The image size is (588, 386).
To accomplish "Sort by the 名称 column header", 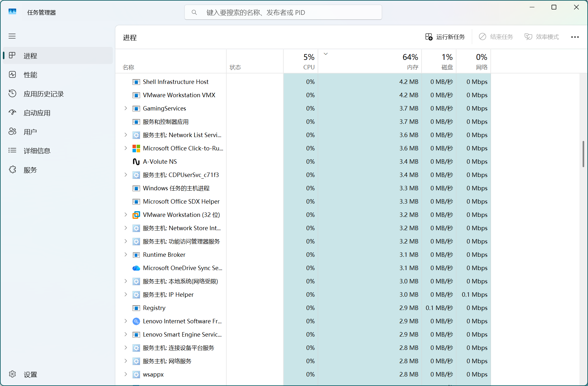I will (x=171, y=61).
